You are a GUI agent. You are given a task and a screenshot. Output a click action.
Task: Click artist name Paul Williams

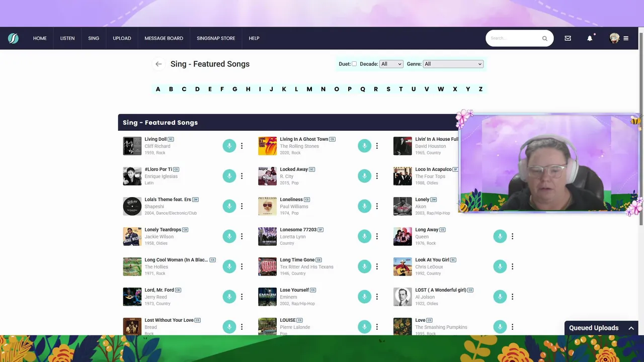point(294,207)
